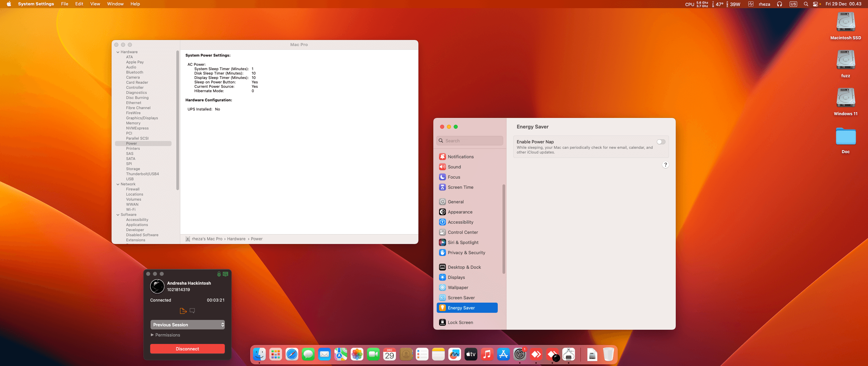Open the Window menu in menu bar

pos(115,4)
